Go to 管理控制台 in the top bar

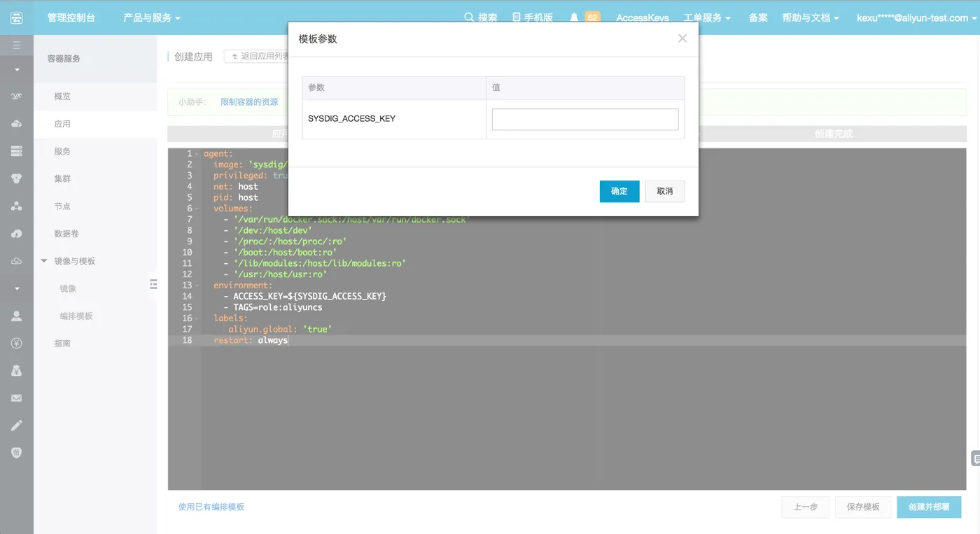click(x=71, y=17)
